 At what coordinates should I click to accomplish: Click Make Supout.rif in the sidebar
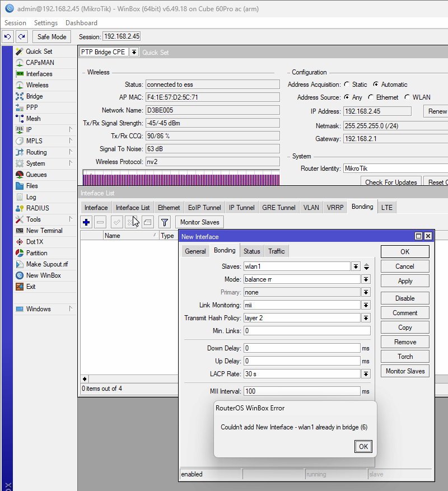coord(47,264)
